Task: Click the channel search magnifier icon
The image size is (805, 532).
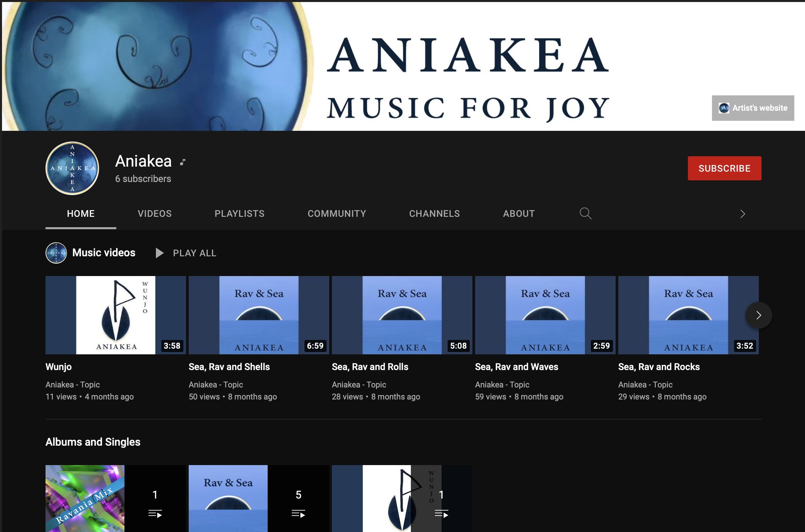Action: [x=585, y=213]
